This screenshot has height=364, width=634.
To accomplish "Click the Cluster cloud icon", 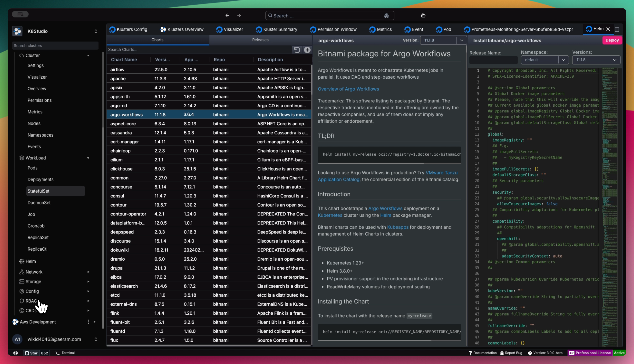I will pos(22,55).
